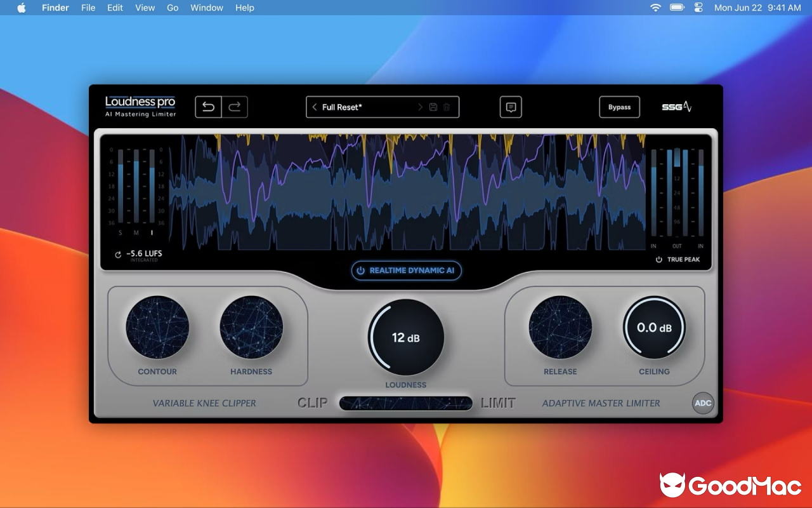The width and height of the screenshot is (812, 508).
Task: Check the battery status icon
Action: [x=677, y=8]
